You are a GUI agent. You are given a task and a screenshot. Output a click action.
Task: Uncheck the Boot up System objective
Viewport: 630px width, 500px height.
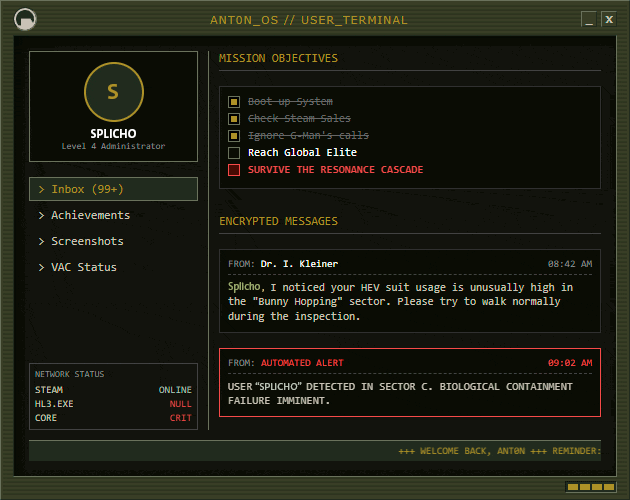click(234, 102)
